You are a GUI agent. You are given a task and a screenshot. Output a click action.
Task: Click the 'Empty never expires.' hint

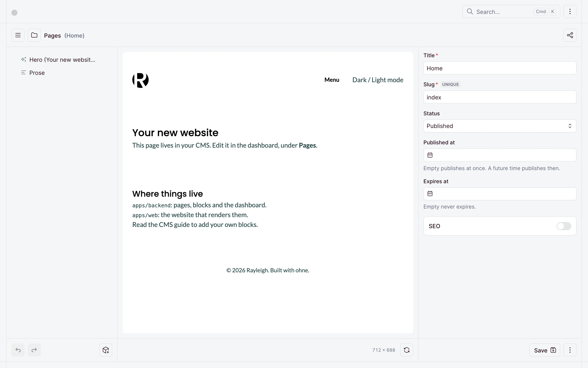click(x=450, y=207)
